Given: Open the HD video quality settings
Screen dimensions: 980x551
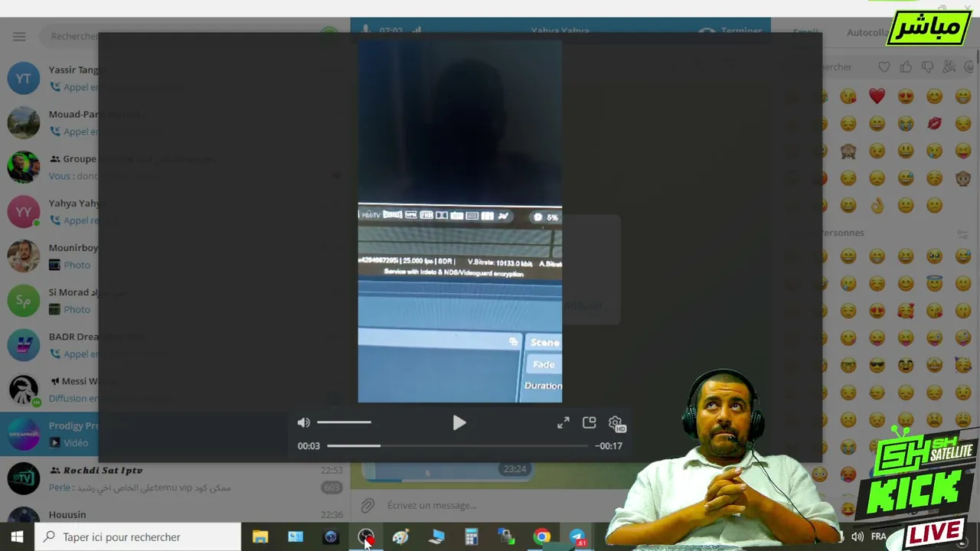Looking at the screenshot, I should [x=616, y=423].
